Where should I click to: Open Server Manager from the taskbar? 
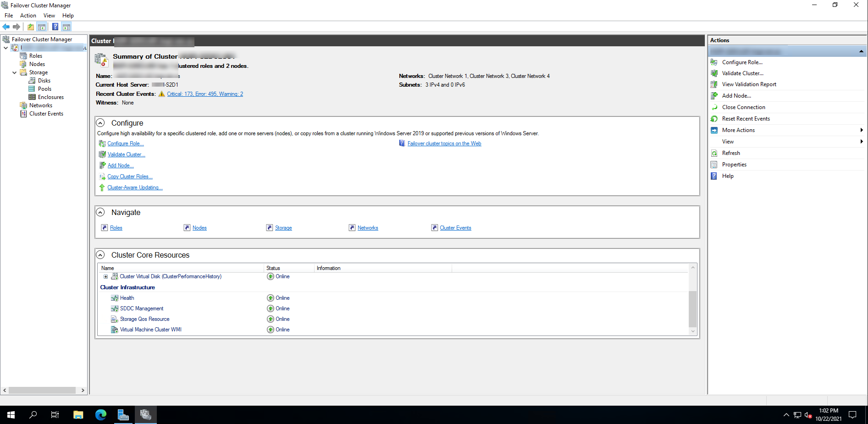click(123, 415)
